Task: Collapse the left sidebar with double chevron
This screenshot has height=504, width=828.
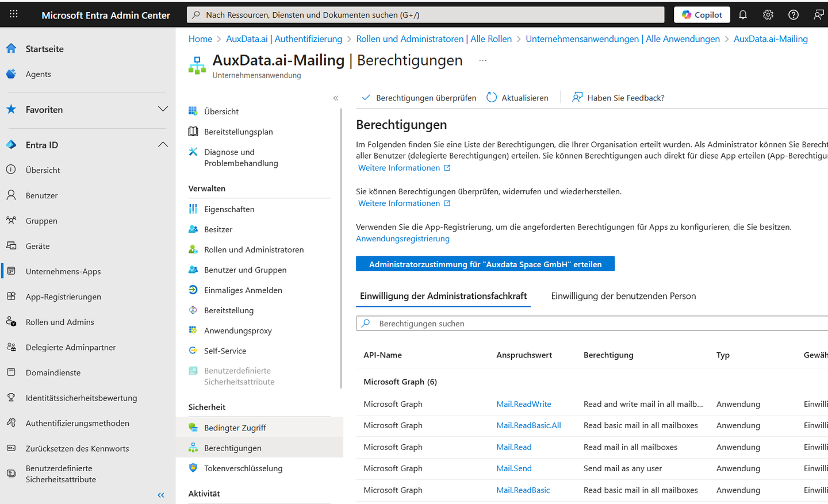Action: pyautogui.click(x=161, y=495)
